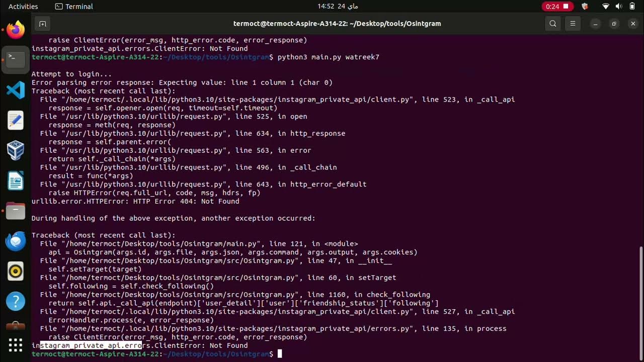Click the shield icon in the top bar
The width and height of the screenshot is (644, 362).
(x=585, y=7)
